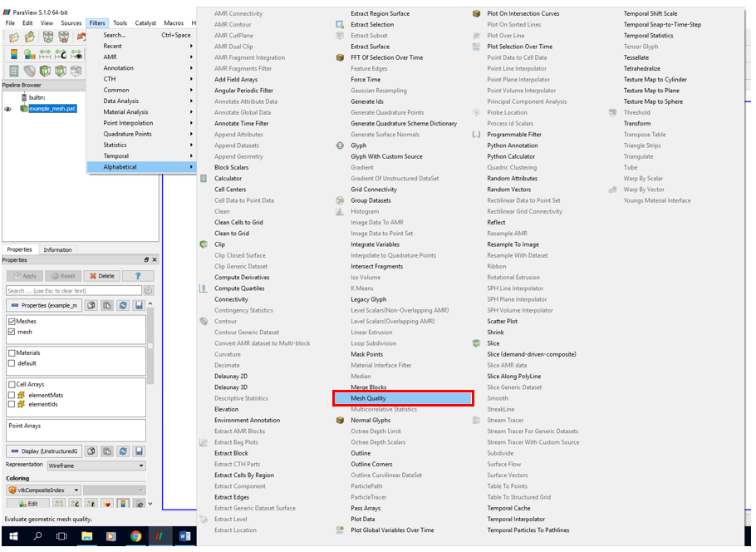The height and width of the screenshot is (552, 756).
Task: Enable the elementMats cell array checkbox
Action: click(x=12, y=395)
